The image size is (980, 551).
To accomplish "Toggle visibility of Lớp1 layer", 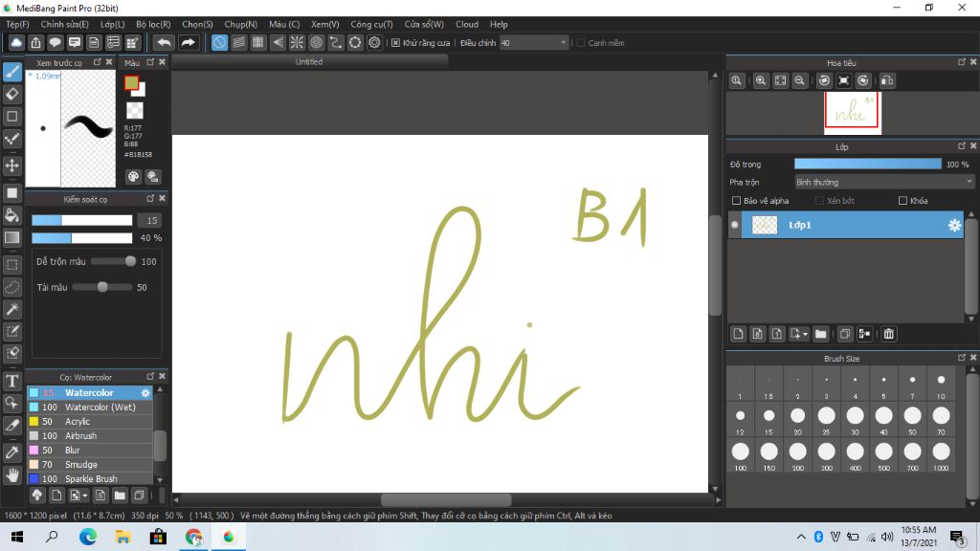I will point(735,225).
